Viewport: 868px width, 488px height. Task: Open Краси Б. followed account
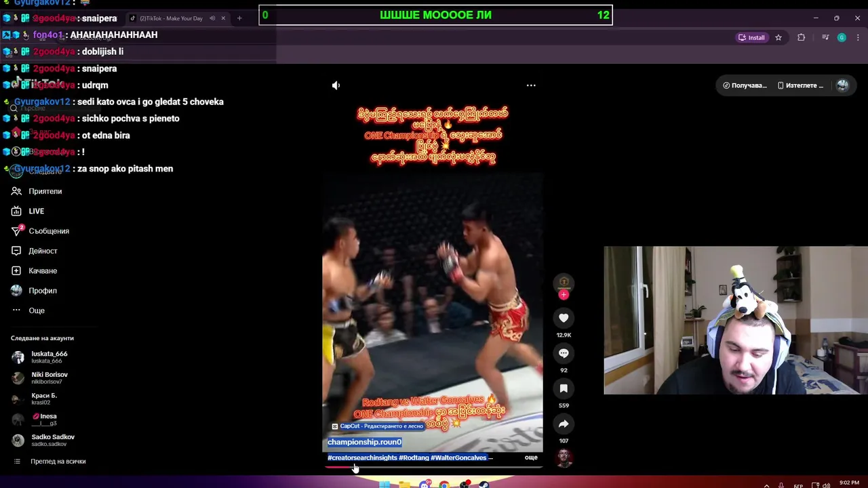(44, 399)
